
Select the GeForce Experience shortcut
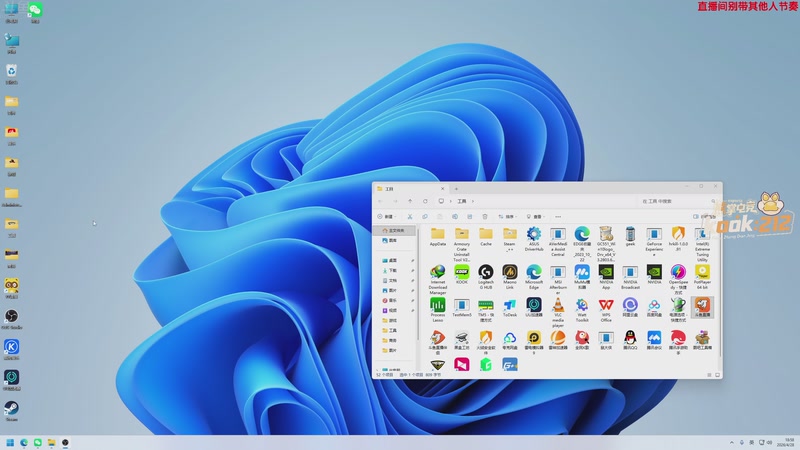coord(654,241)
